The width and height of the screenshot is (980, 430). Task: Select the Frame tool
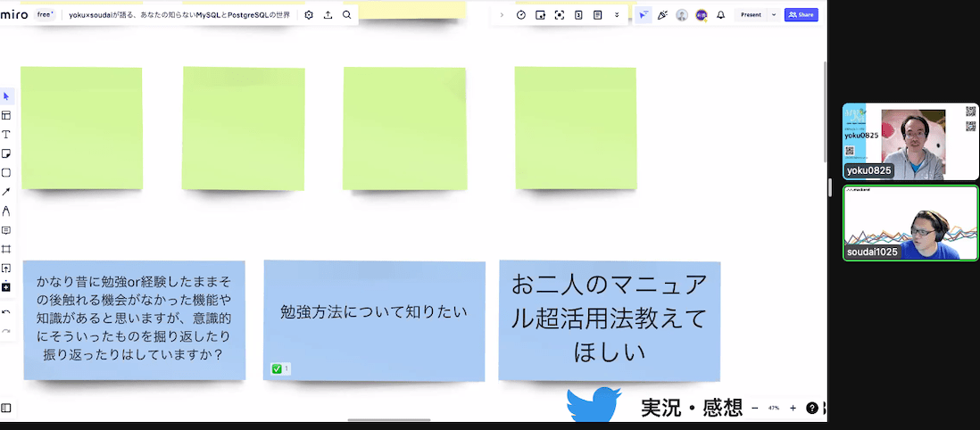pos(6,249)
